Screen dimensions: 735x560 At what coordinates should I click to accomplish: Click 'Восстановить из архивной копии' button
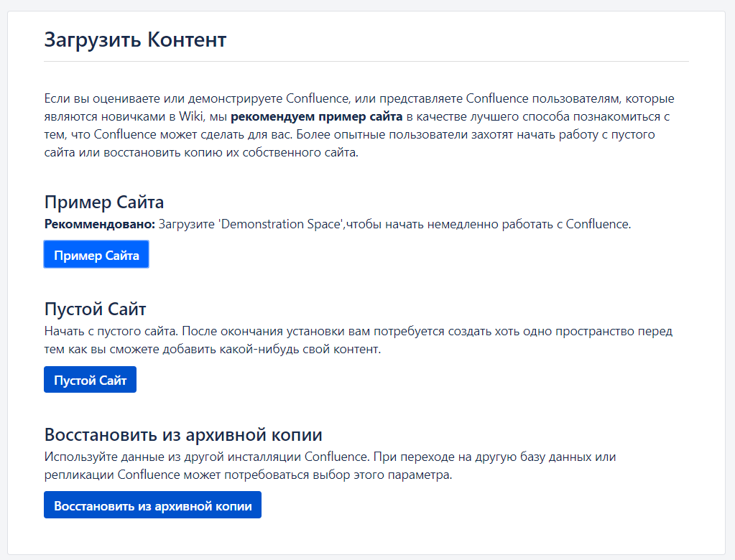click(152, 505)
